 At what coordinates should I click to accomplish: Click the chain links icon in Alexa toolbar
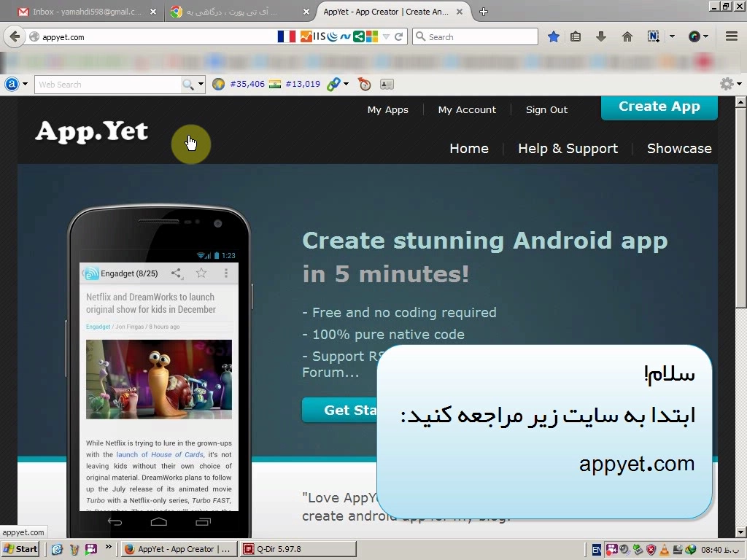[333, 85]
